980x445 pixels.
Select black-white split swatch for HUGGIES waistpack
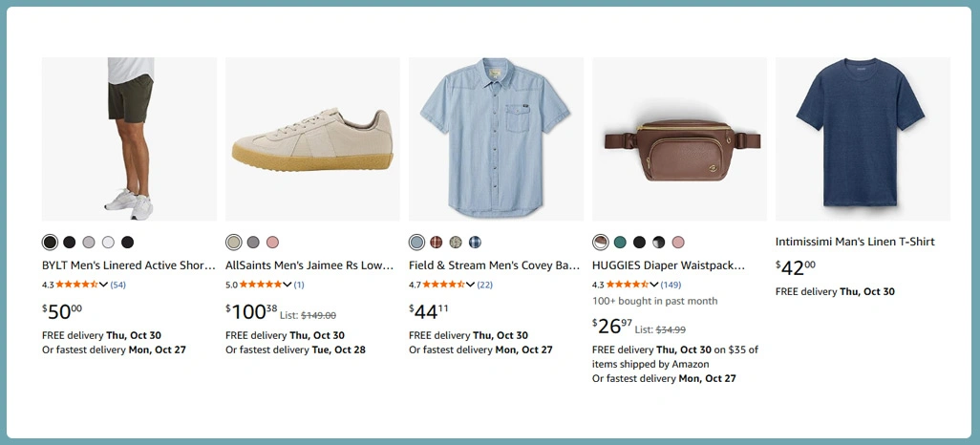tap(659, 243)
